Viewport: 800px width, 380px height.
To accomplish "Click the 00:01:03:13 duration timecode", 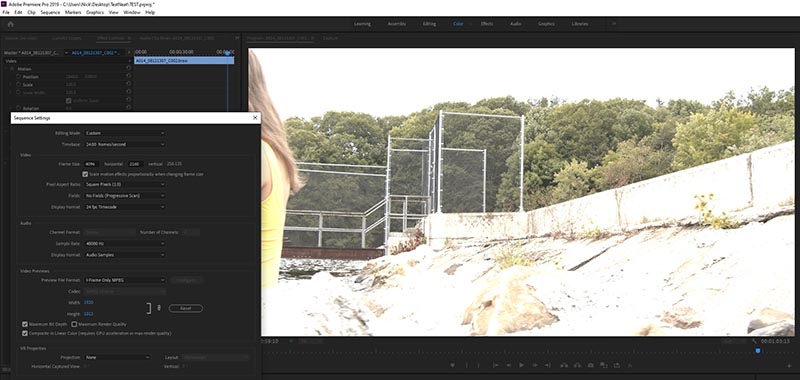I will (776, 341).
